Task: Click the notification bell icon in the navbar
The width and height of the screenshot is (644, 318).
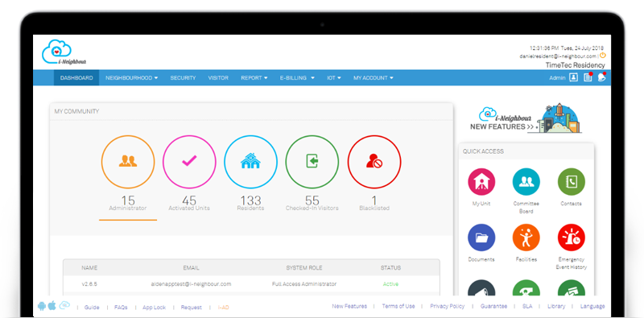Action: (601, 77)
